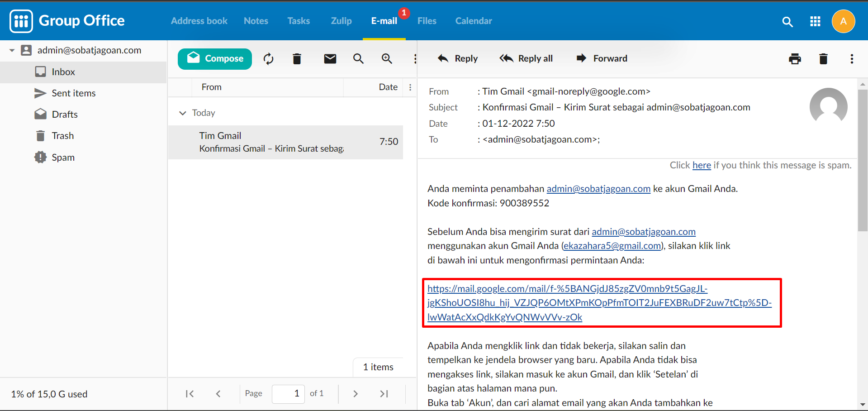
Task: Click first admin@sobatjagoan.com link in body
Action: 598,189
